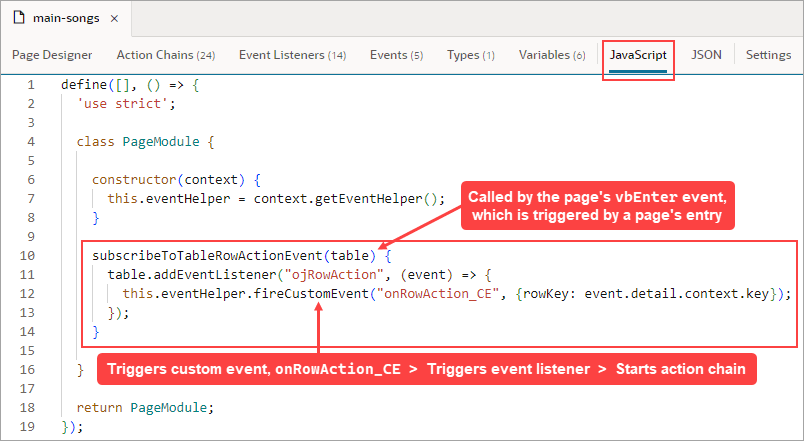Click the "ojRowAction" string
Viewport: 804px width, 441px height.
click(334, 274)
